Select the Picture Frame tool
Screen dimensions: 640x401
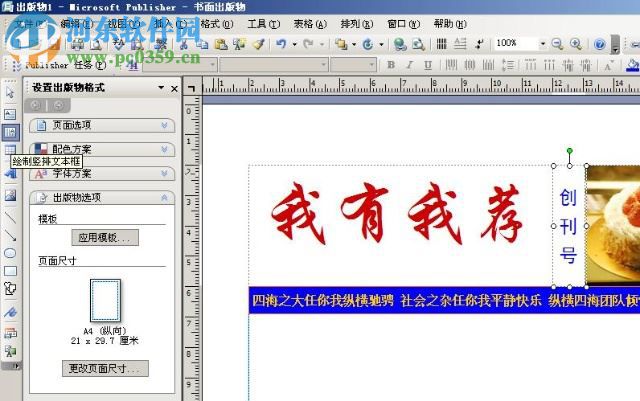click(10, 195)
